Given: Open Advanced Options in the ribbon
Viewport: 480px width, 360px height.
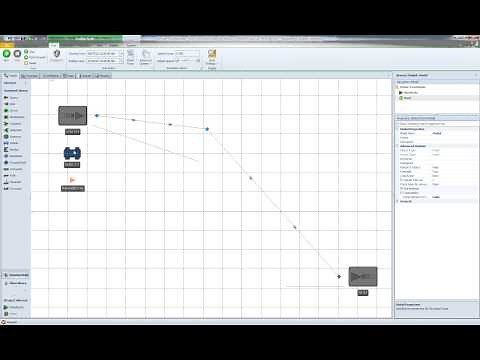Looking at the screenshot, I should click(145, 57).
